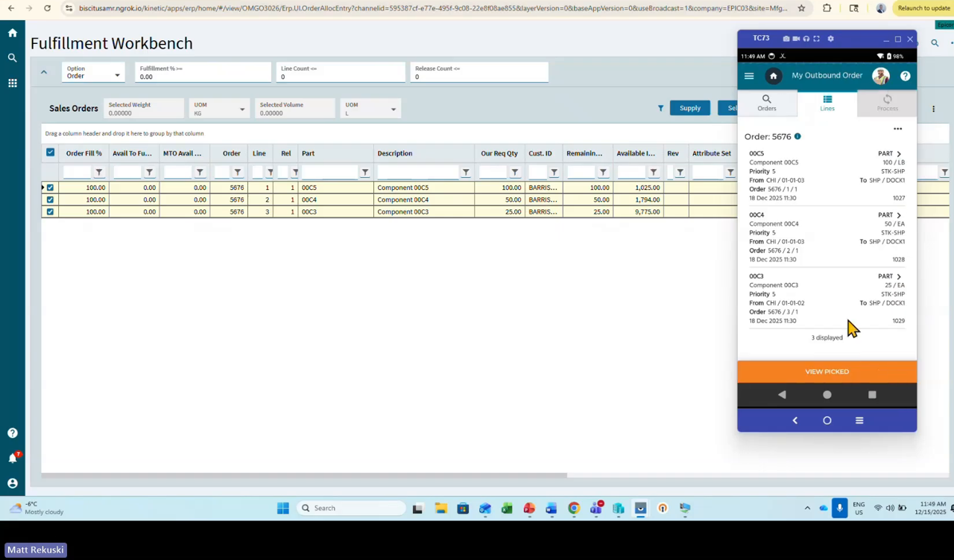Click the blue filter funnel left of Supply button

coord(660,108)
